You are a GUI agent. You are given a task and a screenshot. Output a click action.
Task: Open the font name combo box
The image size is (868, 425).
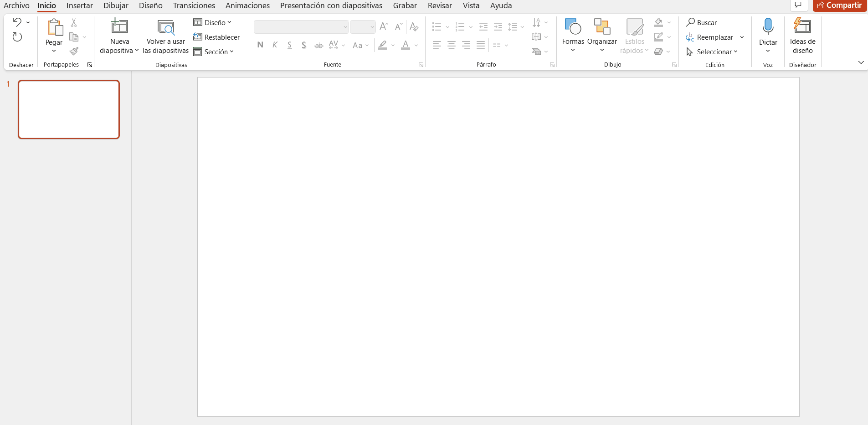(301, 27)
